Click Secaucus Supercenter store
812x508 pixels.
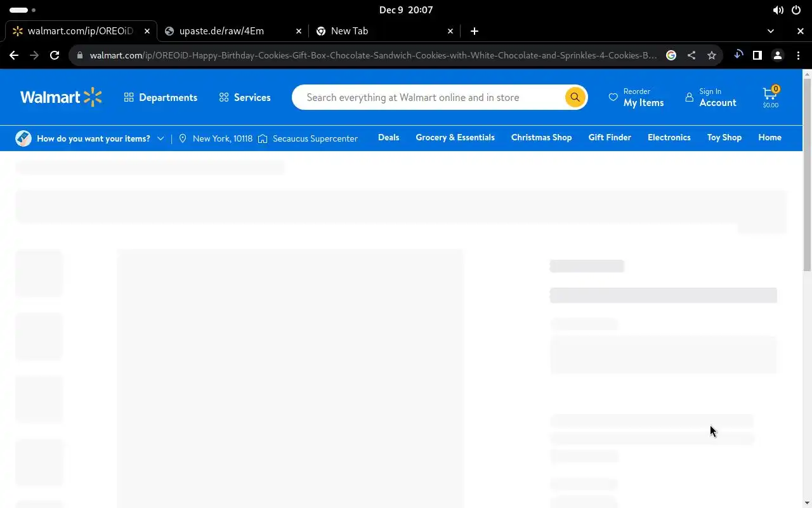tap(308, 138)
